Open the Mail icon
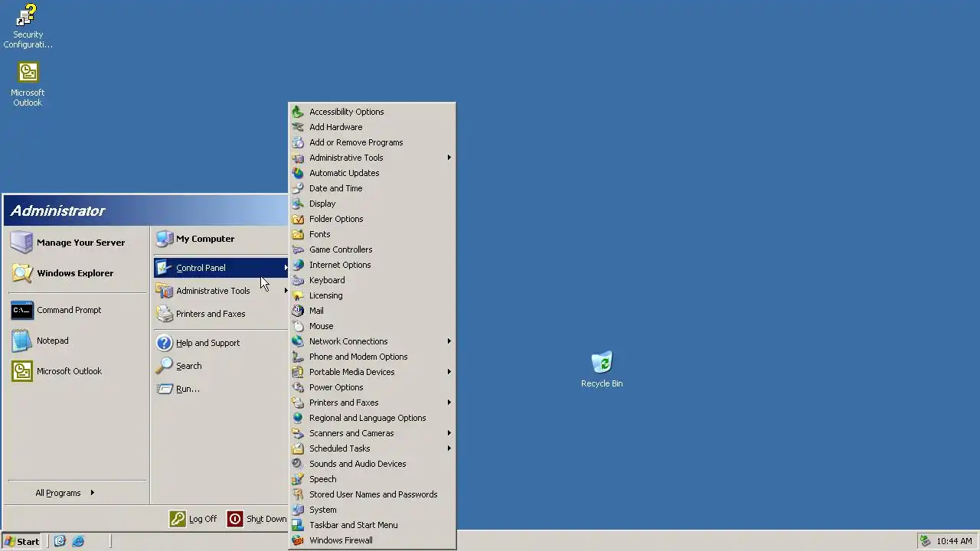This screenshot has height=551, width=980. pos(298,311)
